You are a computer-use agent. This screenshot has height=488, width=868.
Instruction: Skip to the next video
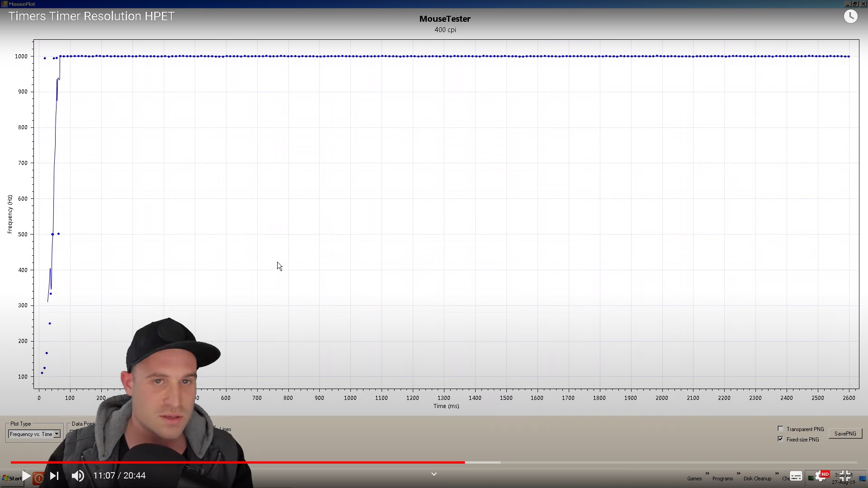(x=54, y=476)
